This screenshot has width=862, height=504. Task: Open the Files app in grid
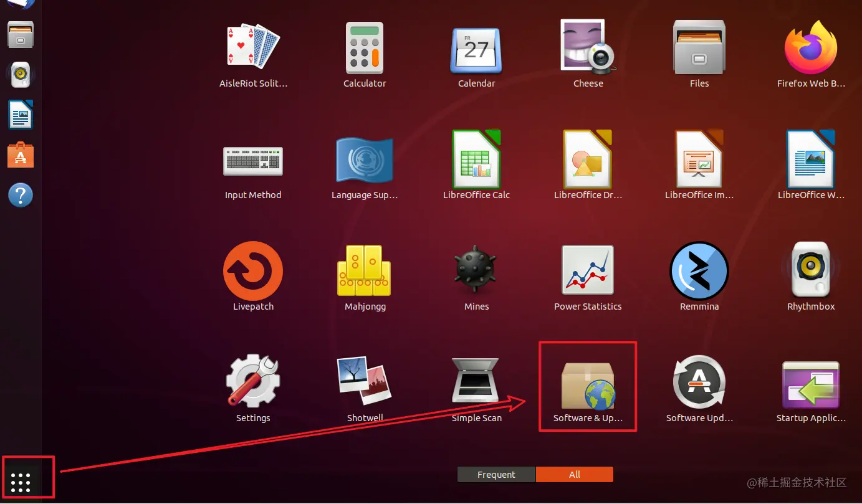pyautogui.click(x=699, y=47)
